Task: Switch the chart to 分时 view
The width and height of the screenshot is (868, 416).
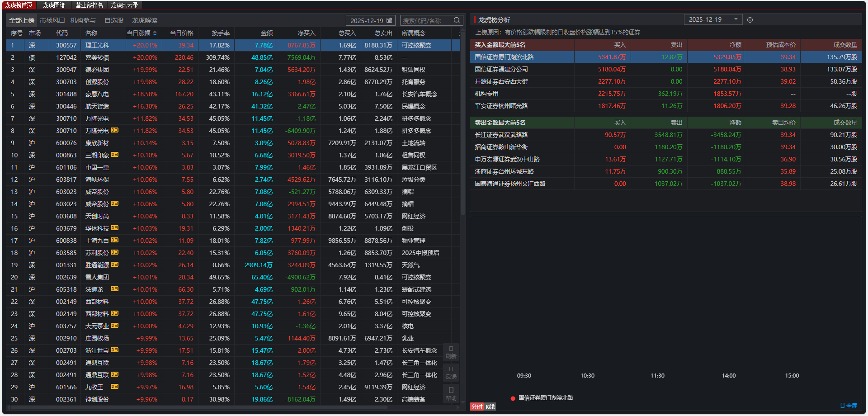Action: point(476,407)
